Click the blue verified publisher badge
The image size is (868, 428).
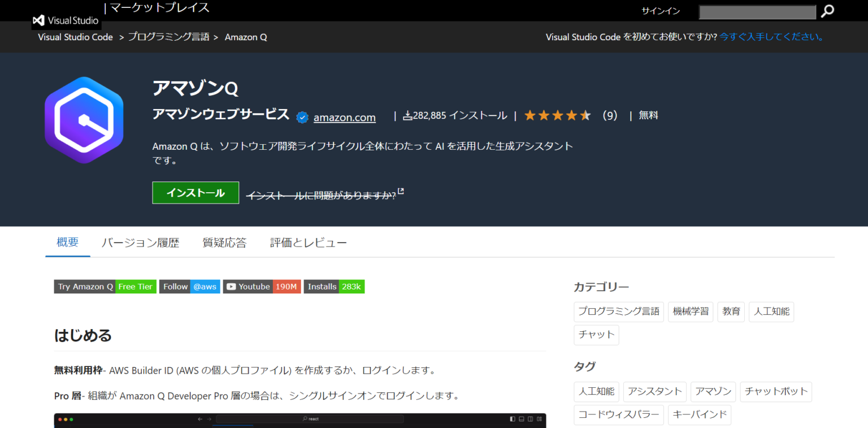302,118
